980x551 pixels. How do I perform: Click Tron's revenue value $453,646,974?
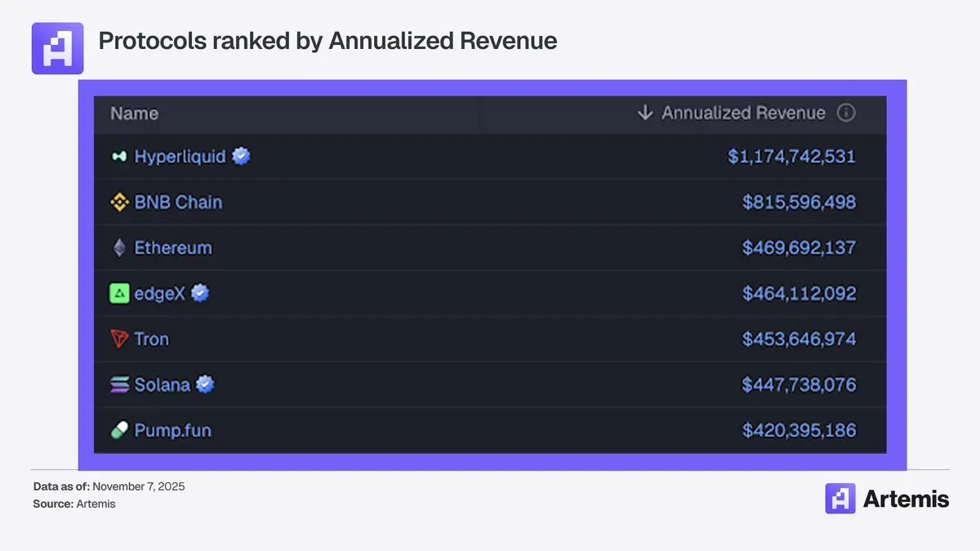click(x=799, y=339)
